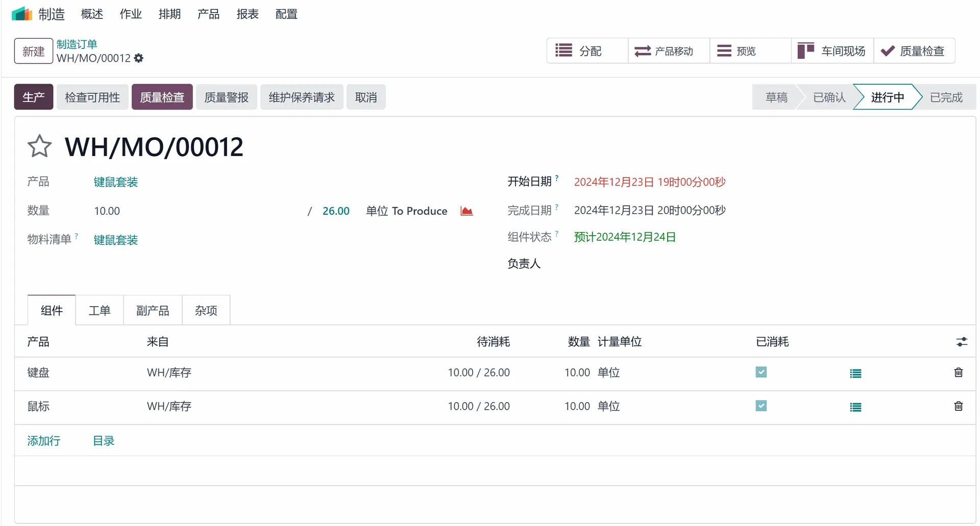This screenshot has height=526, width=980.
Task: Click the 26.00 to-produce quantity
Action: pos(336,211)
